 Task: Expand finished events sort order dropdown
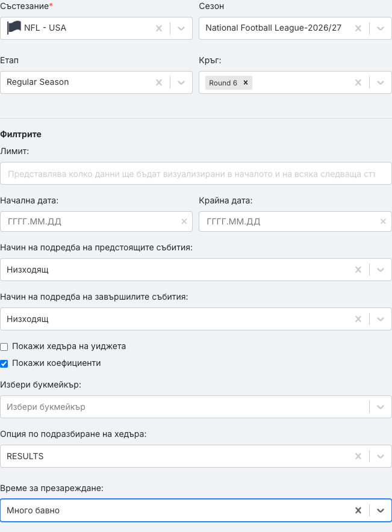pyautogui.click(x=381, y=319)
